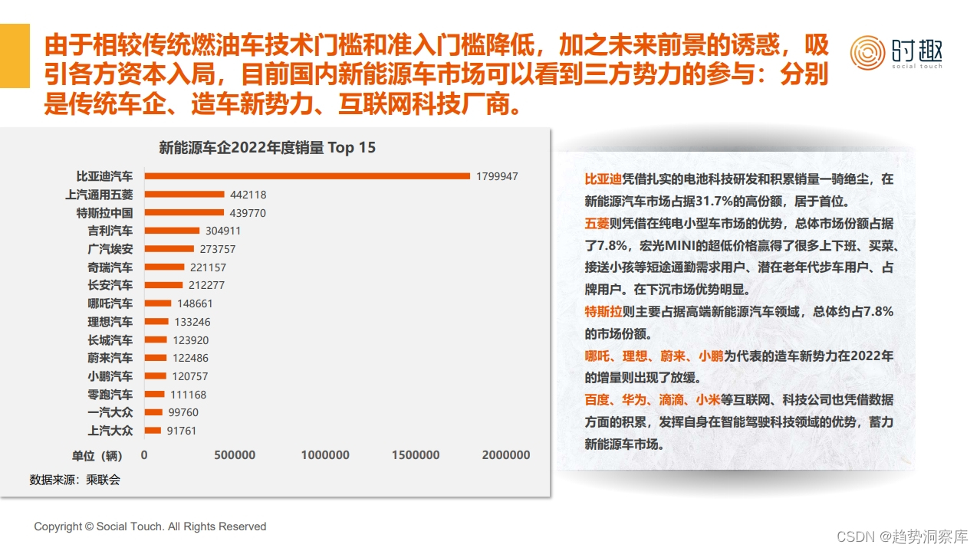Click the chart title 新能源车企2022年度销量 Top 15

268,148
